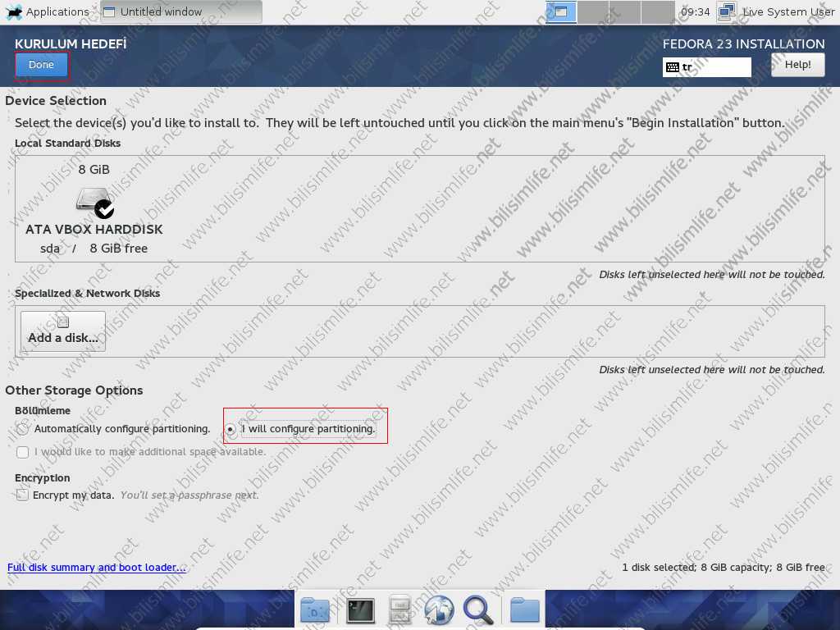Screen dimensions: 840x630
Task: Click the FEDORA 23 INSTALLATION label
Action: pos(743,44)
